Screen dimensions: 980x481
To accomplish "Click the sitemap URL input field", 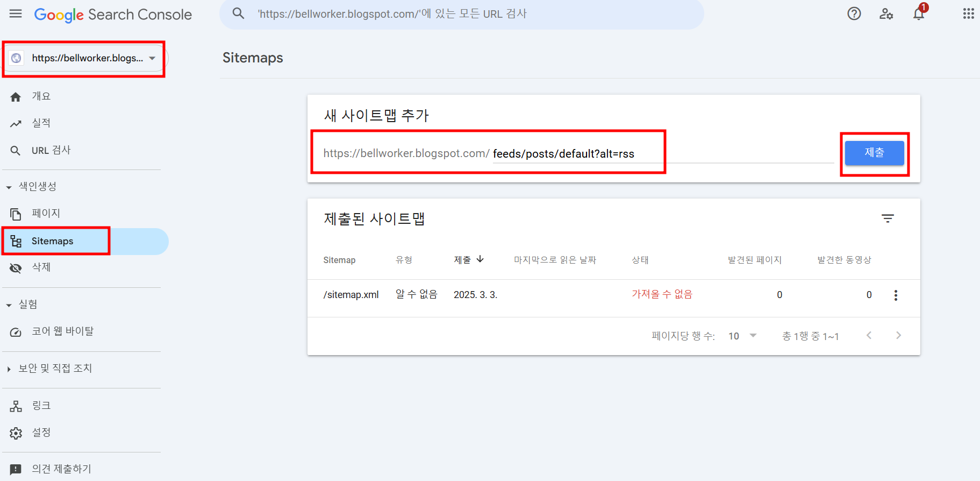I will click(663, 154).
